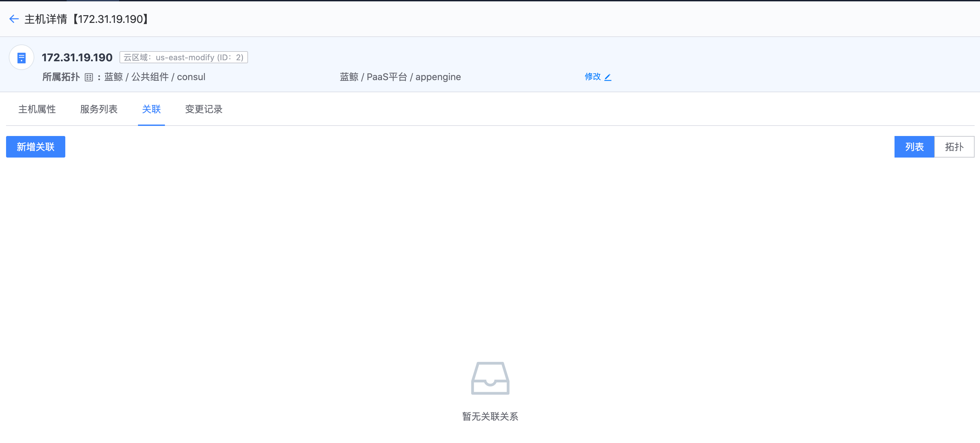
Task: Click the 修改 link
Action: pyautogui.click(x=592, y=77)
